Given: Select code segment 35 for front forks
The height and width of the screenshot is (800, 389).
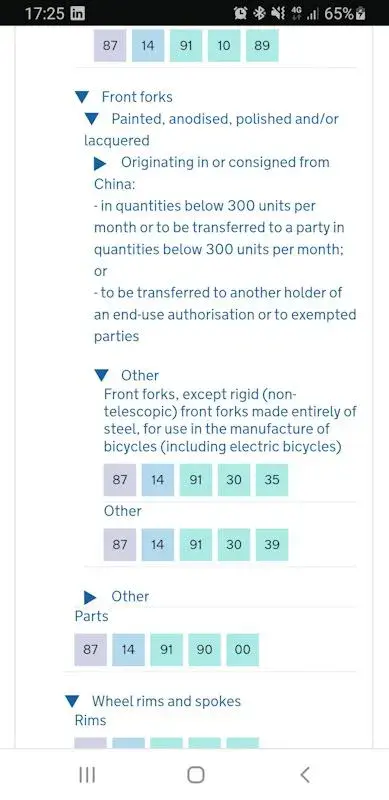Looking at the screenshot, I should [x=272, y=480].
